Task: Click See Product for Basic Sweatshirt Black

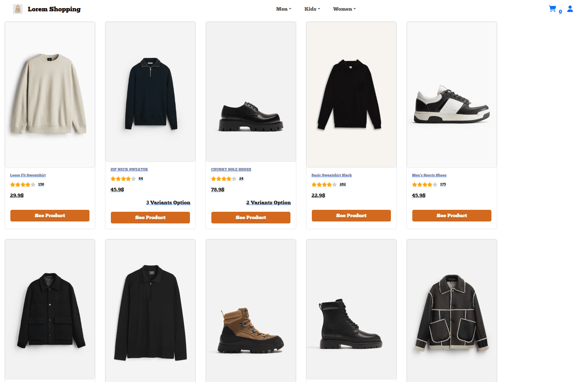Action: click(351, 215)
